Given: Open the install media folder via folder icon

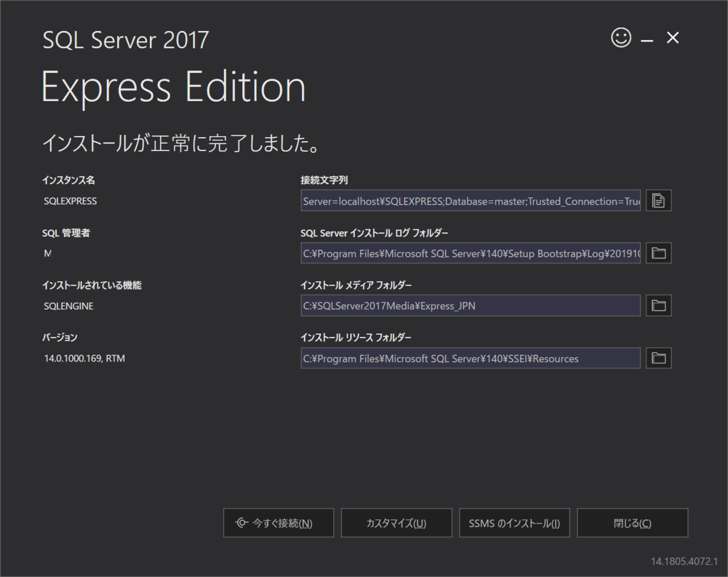Looking at the screenshot, I should click(x=659, y=306).
